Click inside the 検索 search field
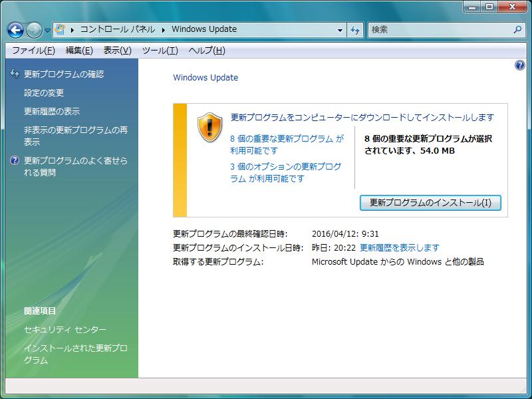532x399 pixels. [439, 30]
